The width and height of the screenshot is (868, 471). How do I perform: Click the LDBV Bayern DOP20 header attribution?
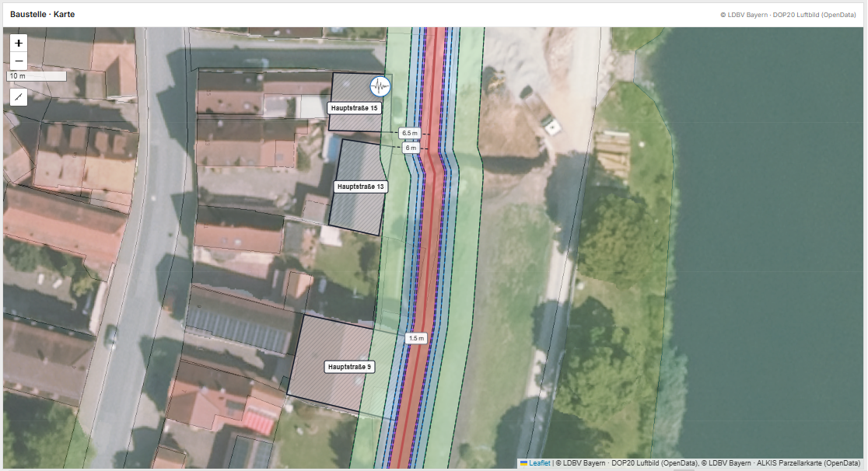(789, 15)
